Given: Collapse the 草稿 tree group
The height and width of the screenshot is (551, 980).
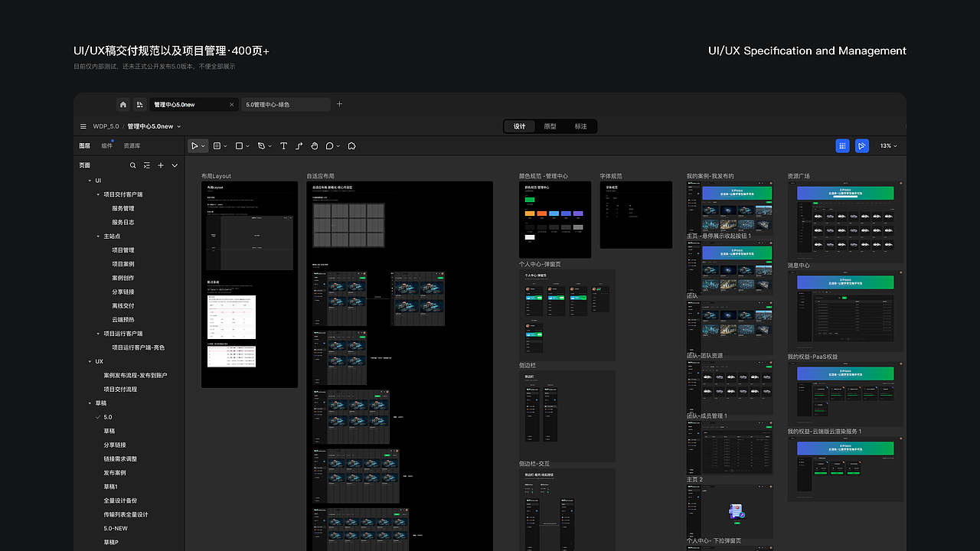Looking at the screenshot, I should [89, 403].
